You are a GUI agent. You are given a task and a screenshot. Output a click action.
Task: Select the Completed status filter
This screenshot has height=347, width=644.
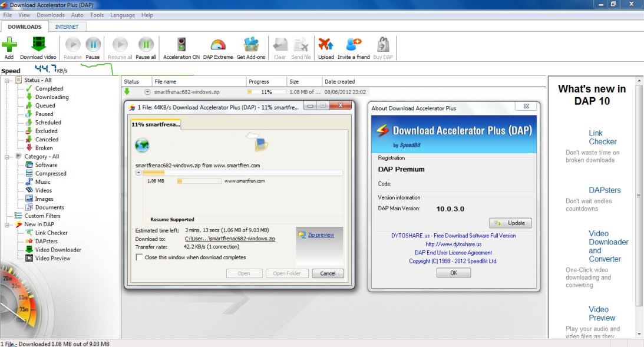click(x=49, y=88)
